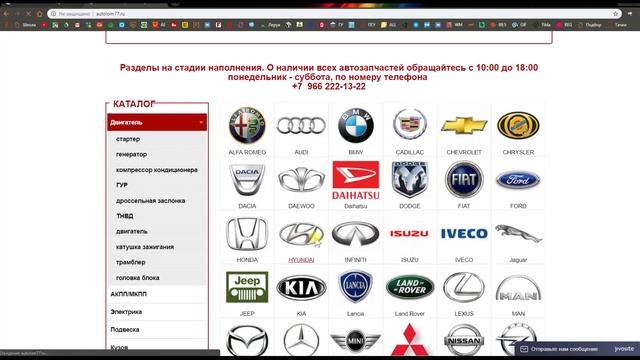Expand the Подвеска catalog section

157,329
